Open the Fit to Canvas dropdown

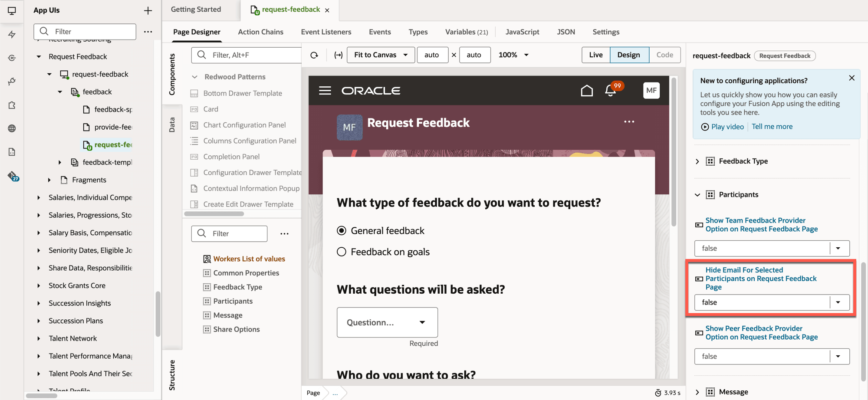pyautogui.click(x=380, y=55)
